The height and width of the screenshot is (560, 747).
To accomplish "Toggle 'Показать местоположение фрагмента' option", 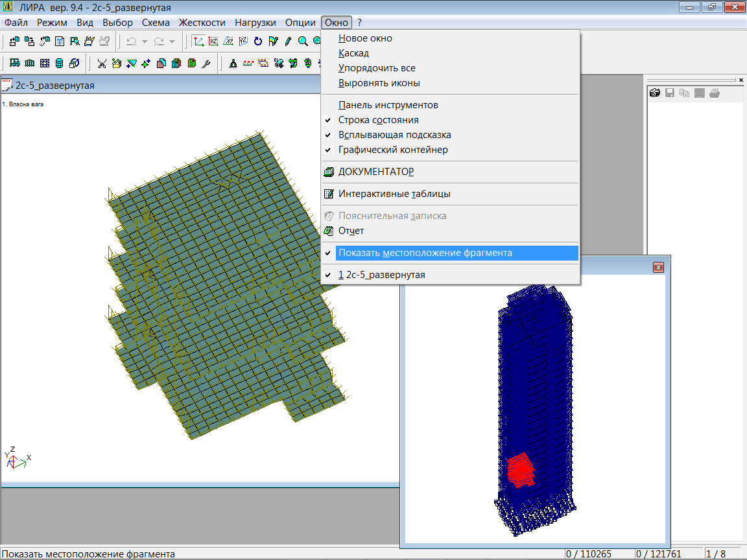I will 425,253.
